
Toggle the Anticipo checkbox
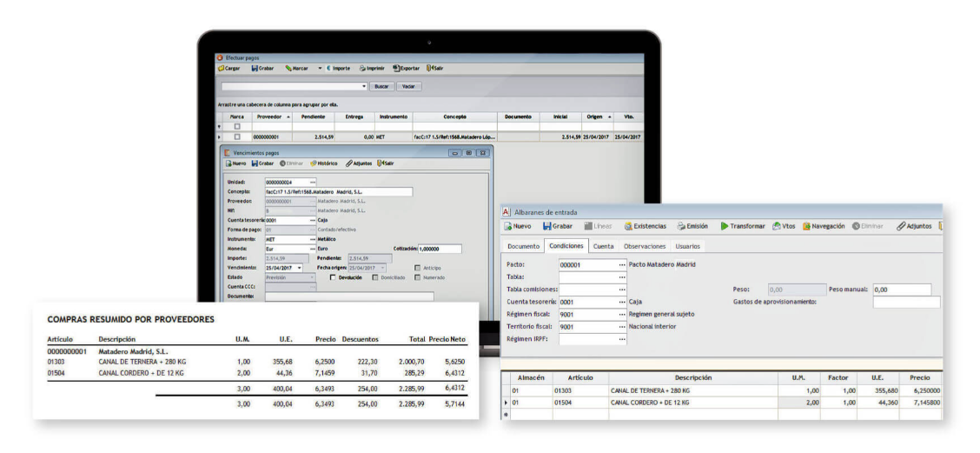pos(418,268)
